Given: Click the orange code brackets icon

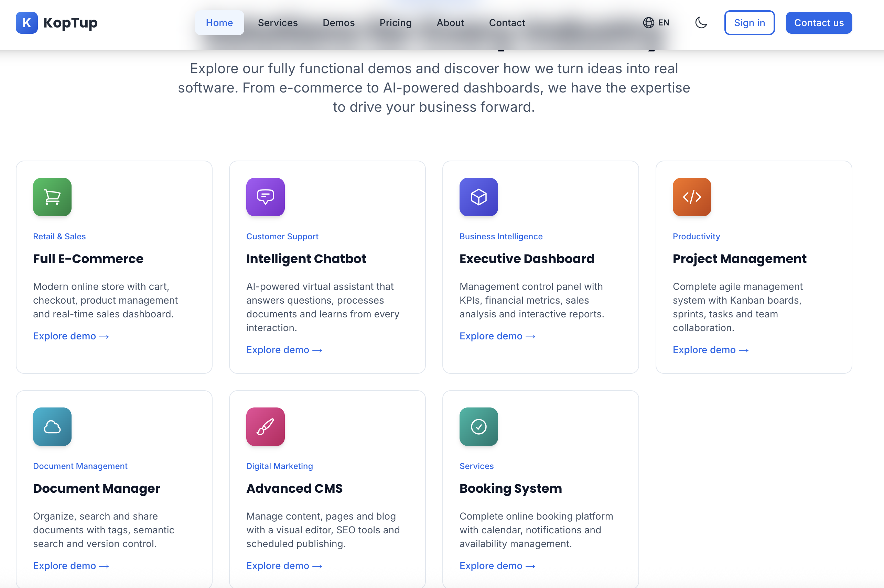Looking at the screenshot, I should tap(692, 197).
